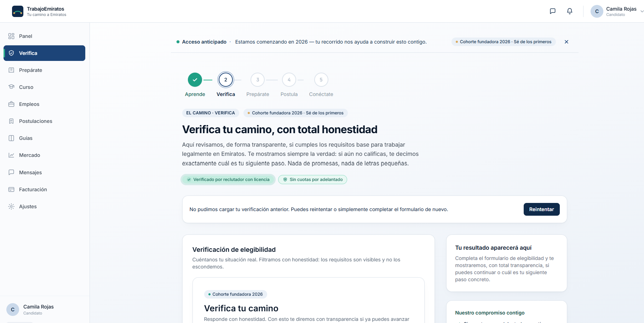Click the Acceso anticipado label
This screenshot has height=323, width=644.
pos(204,42)
